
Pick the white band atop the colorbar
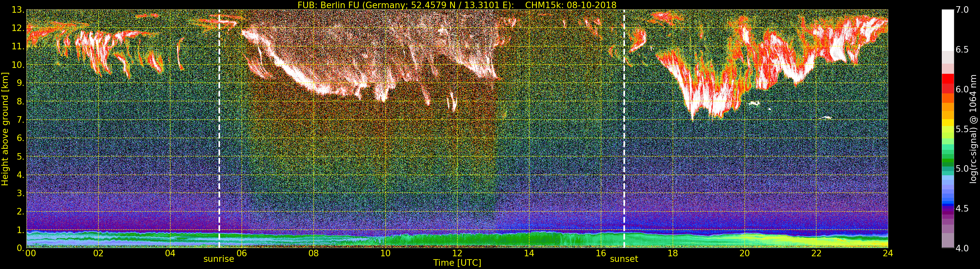tap(948, 30)
